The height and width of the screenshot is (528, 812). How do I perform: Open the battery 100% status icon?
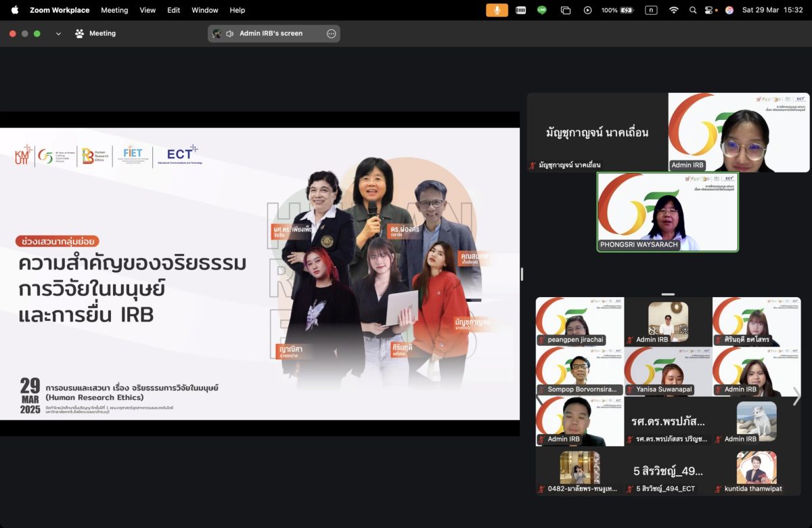[617, 10]
